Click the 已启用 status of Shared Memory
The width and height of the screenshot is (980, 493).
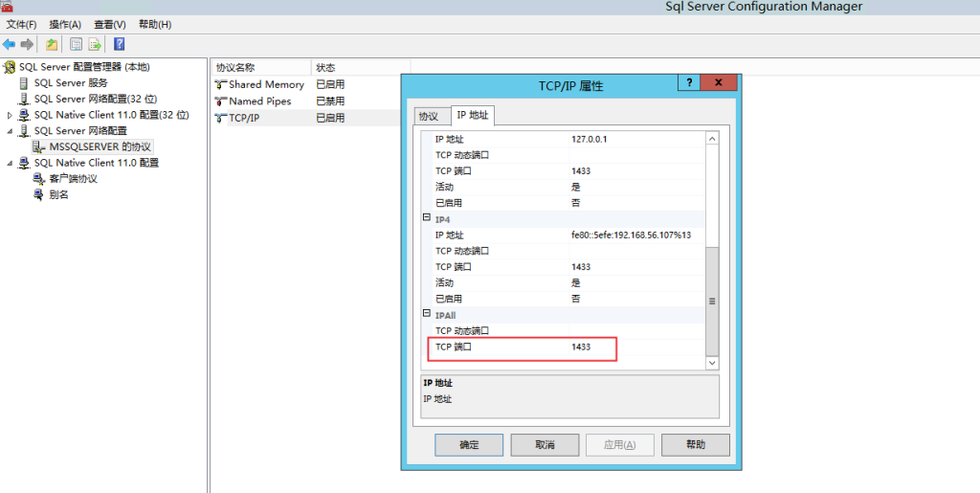(x=330, y=84)
